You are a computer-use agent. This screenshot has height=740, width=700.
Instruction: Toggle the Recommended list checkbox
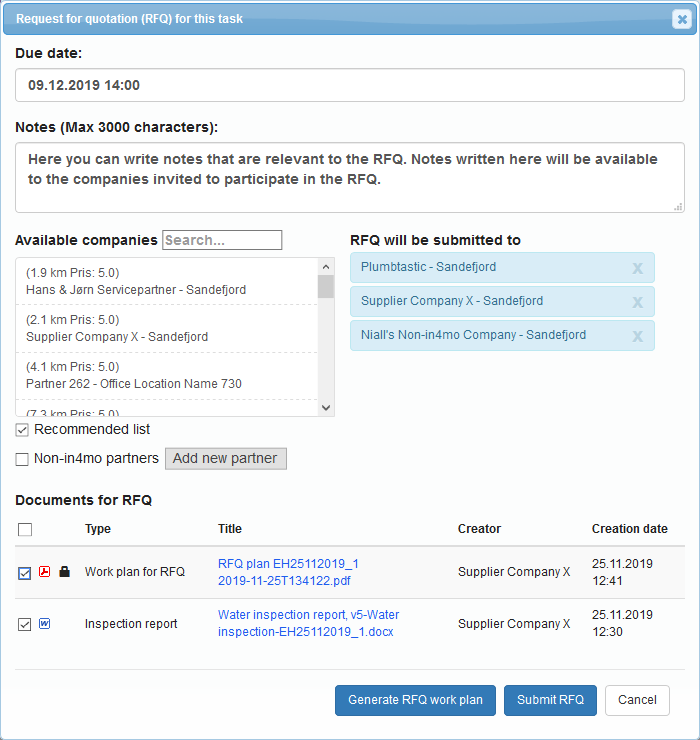[x=22, y=430]
